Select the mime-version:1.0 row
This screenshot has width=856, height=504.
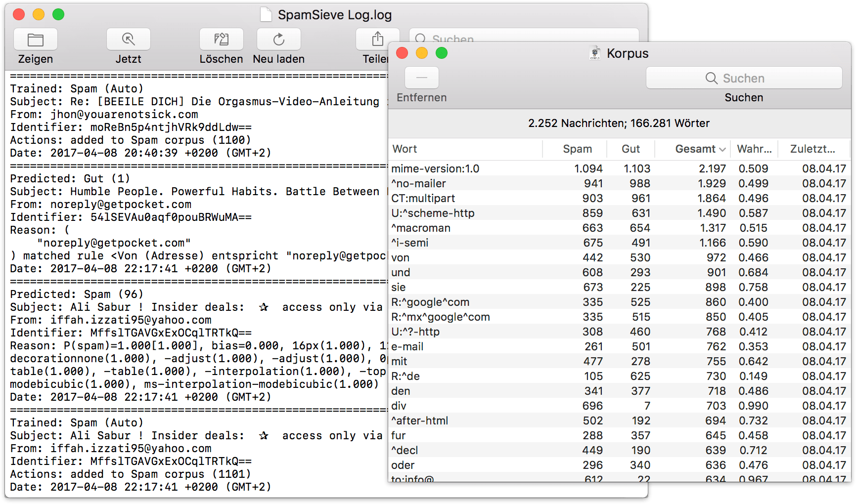(619, 168)
